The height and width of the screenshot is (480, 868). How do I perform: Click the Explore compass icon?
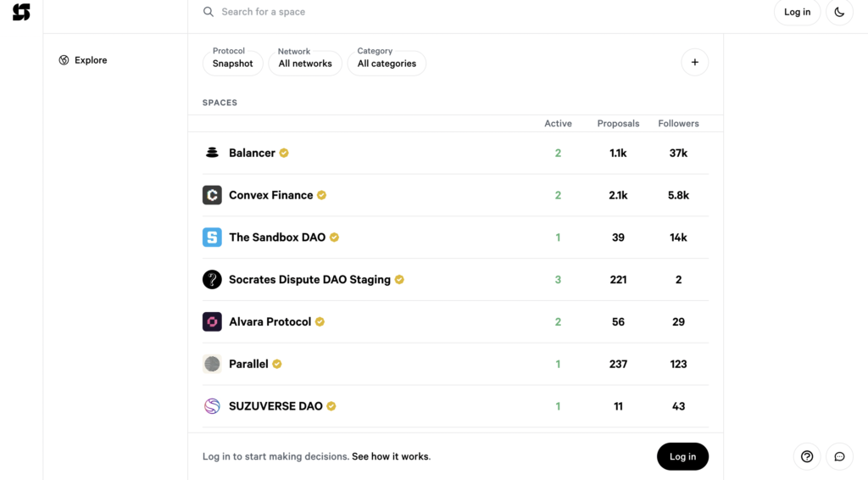64,60
